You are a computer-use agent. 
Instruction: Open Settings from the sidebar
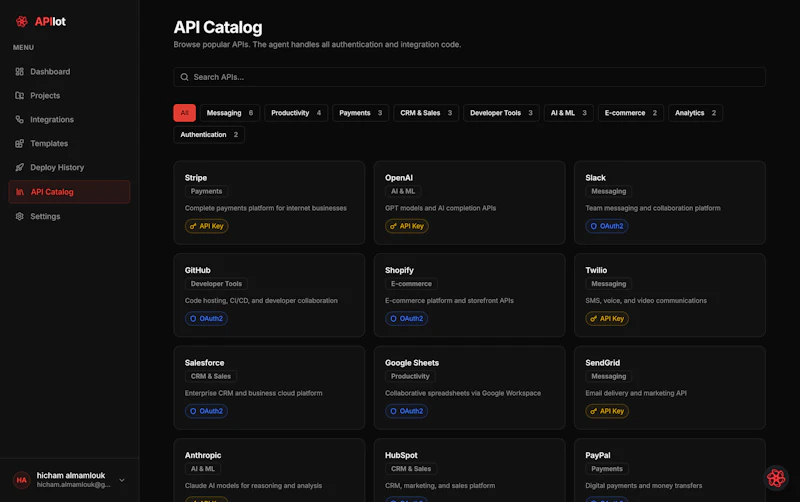point(69,216)
